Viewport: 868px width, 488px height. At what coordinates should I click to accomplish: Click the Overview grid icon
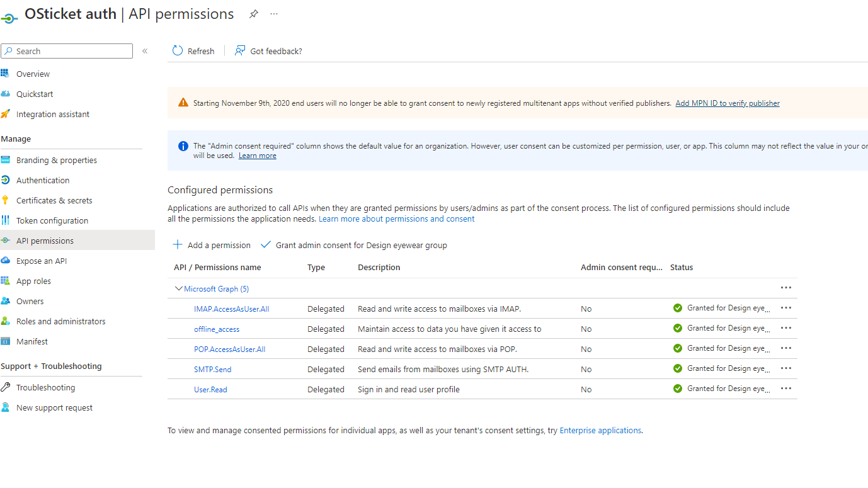pos(5,74)
